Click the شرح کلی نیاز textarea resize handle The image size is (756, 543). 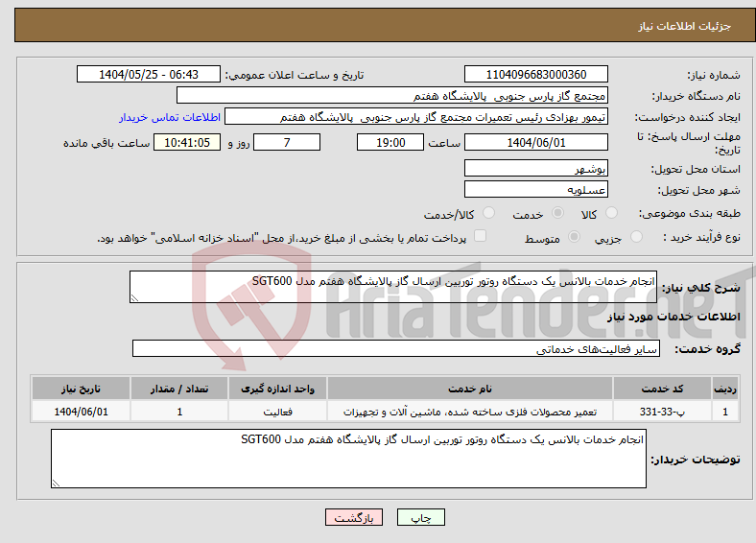tap(134, 298)
